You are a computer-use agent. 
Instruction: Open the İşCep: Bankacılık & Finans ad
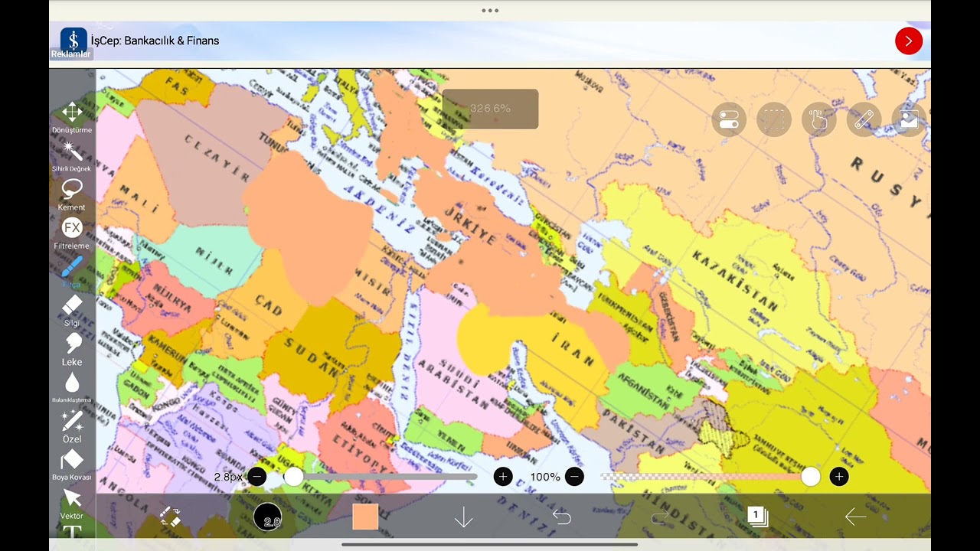tap(490, 41)
